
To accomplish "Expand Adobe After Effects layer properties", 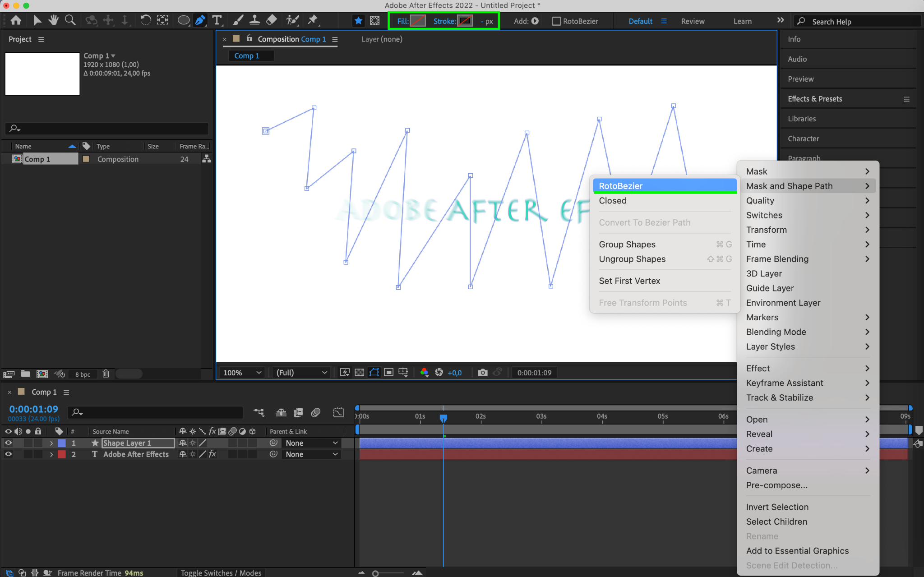I will click(x=51, y=454).
